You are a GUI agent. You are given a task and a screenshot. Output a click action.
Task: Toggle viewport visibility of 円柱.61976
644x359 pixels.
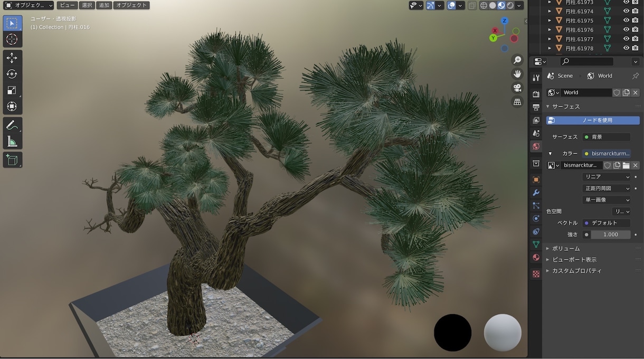click(626, 30)
